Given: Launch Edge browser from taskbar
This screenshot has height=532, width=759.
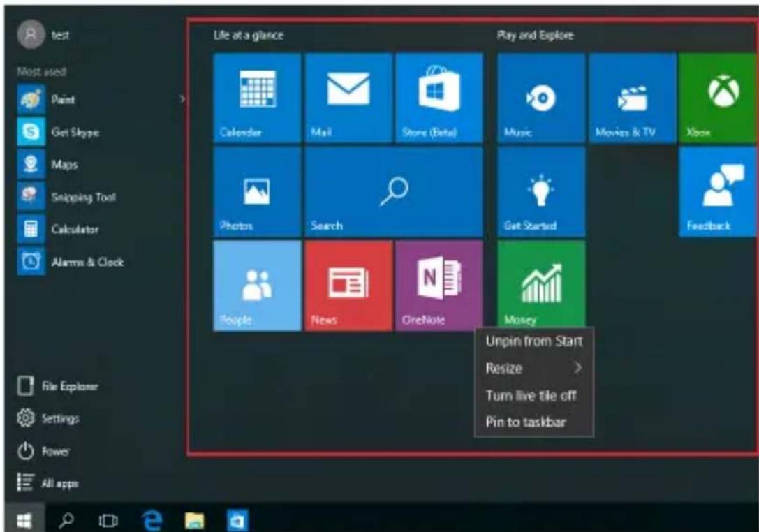Looking at the screenshot, I should (x=152, y=520).
